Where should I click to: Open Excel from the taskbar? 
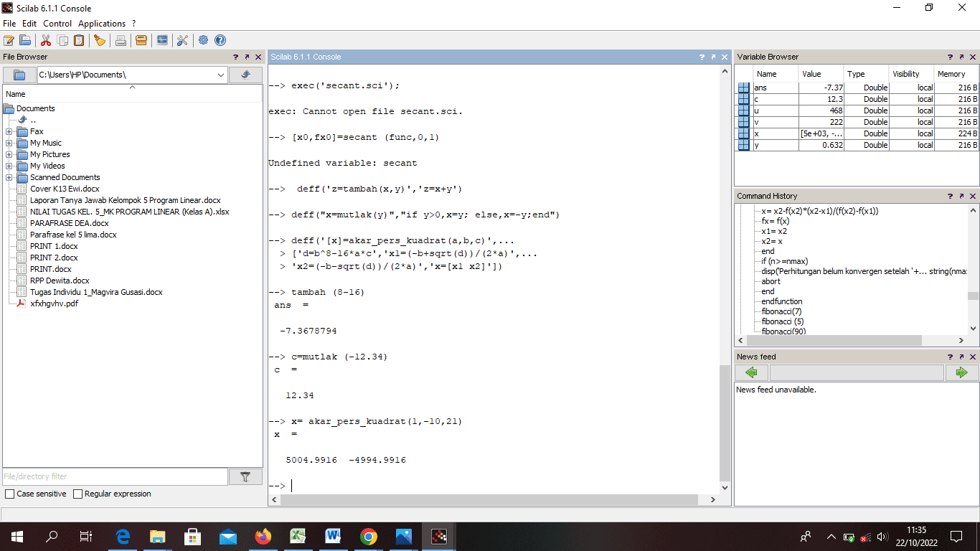pyautogui.click(x=298, y=536)
